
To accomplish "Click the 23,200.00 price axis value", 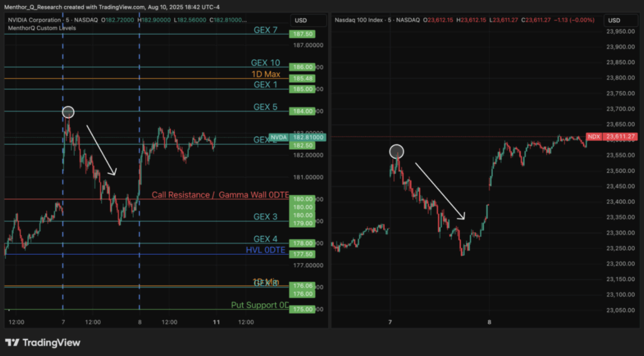I will [x=621, y=264].
